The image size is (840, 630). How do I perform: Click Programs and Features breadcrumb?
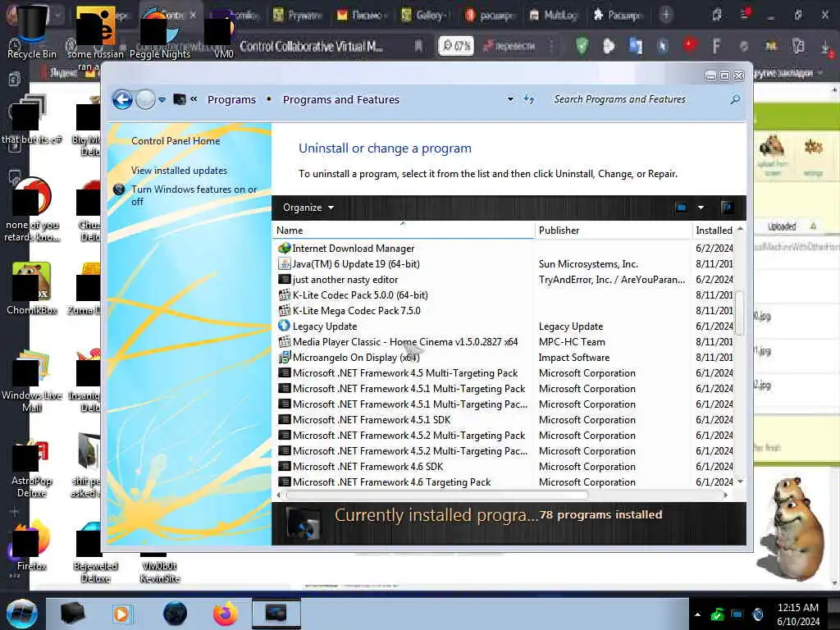(x=341, y=99)
